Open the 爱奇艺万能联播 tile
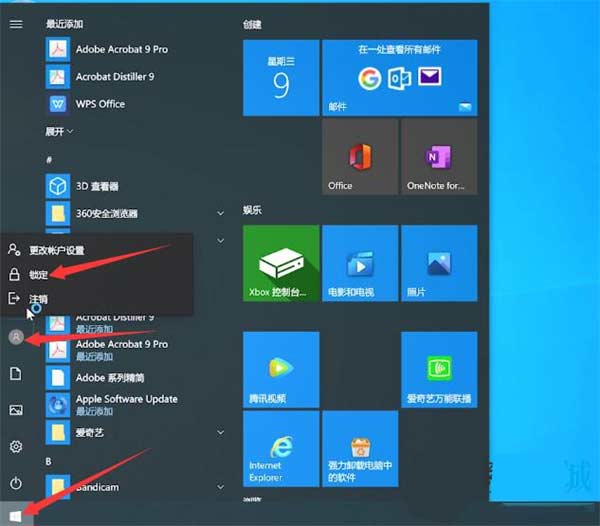Screen dimensions: 600x526 pyautogui.click(x=439, y=370)
